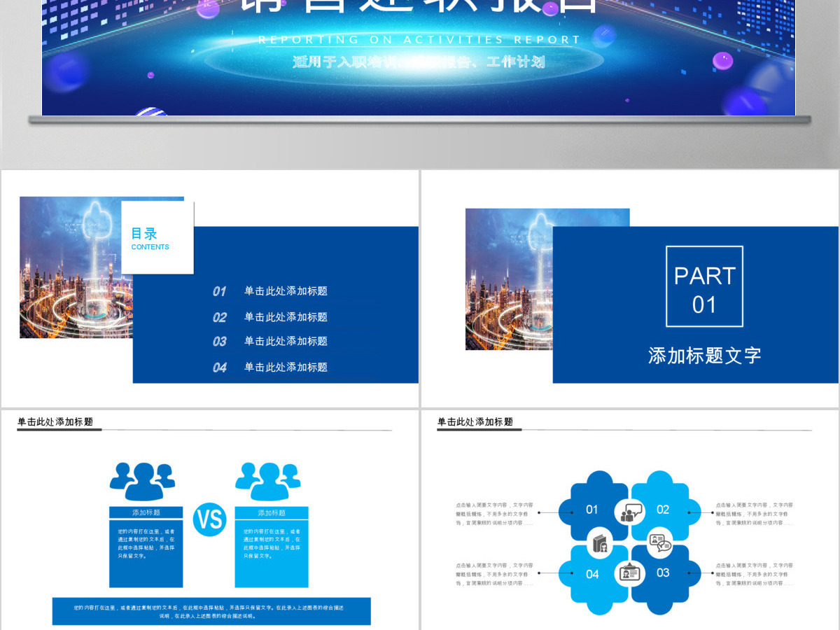Click the ID card icon between 04 and 03

click(x=629, y=573)
